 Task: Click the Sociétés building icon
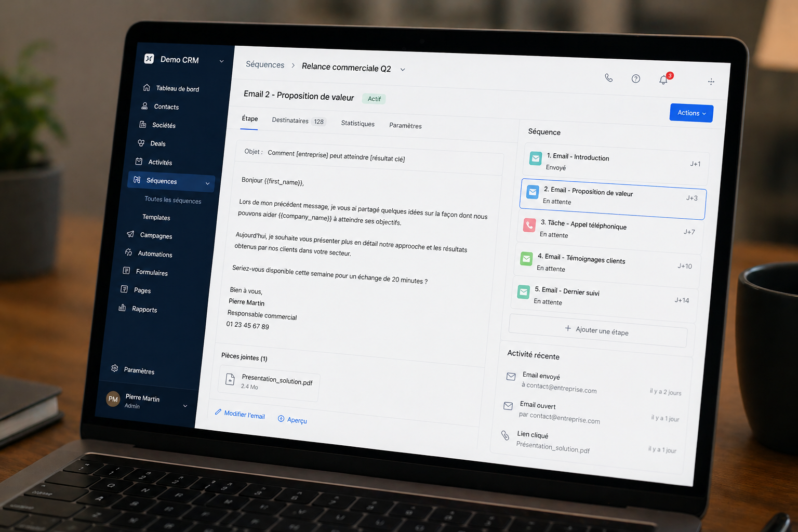click(143, 124)
